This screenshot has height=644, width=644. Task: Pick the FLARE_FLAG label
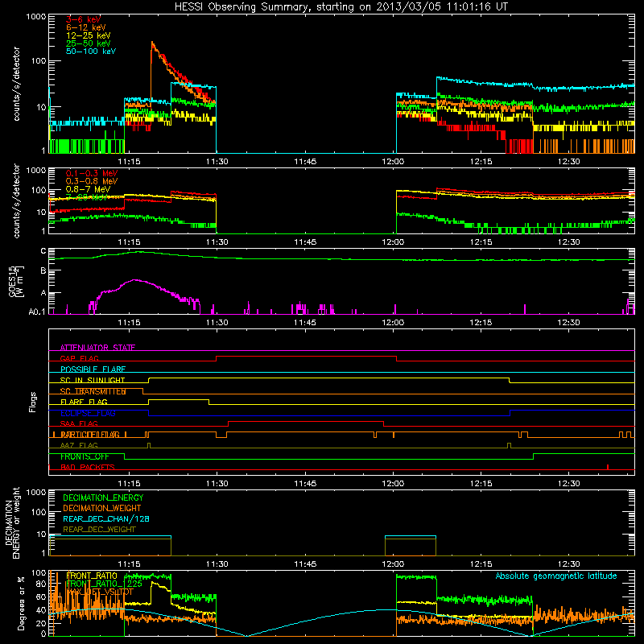84,402
